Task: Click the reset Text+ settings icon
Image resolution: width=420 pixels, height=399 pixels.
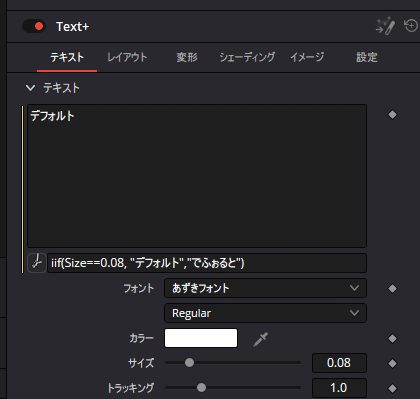Action: point(411,26)
